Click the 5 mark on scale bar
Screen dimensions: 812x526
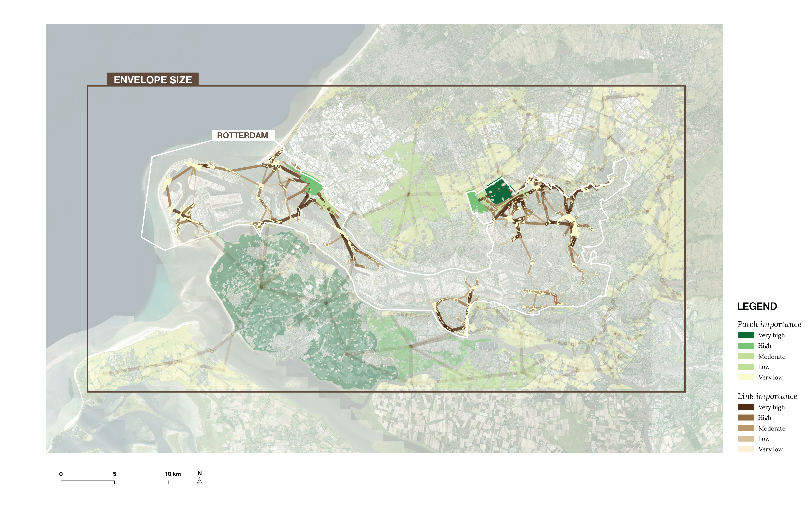(115, 474)
